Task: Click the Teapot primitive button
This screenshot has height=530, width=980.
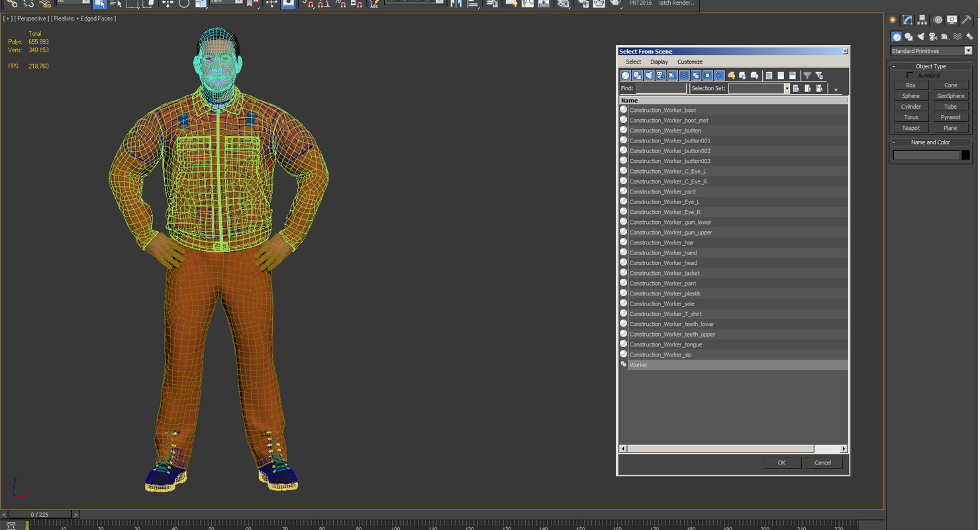Action: tap(910, 128)
